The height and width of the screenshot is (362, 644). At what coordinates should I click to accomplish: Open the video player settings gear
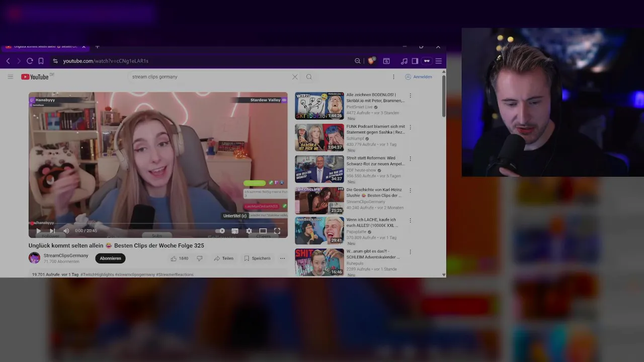click(249, 231)
